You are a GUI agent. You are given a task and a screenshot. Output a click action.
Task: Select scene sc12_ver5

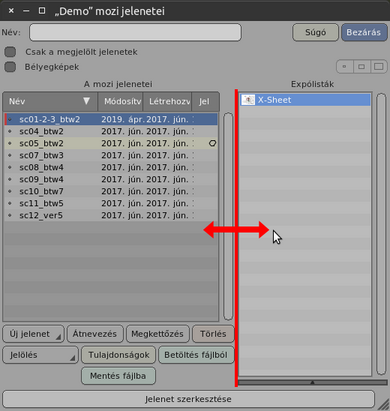[111, 215]
